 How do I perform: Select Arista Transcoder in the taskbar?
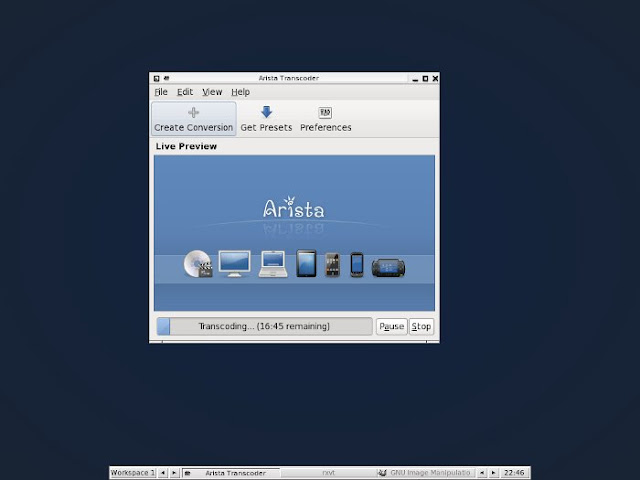[x=231, y=473]
